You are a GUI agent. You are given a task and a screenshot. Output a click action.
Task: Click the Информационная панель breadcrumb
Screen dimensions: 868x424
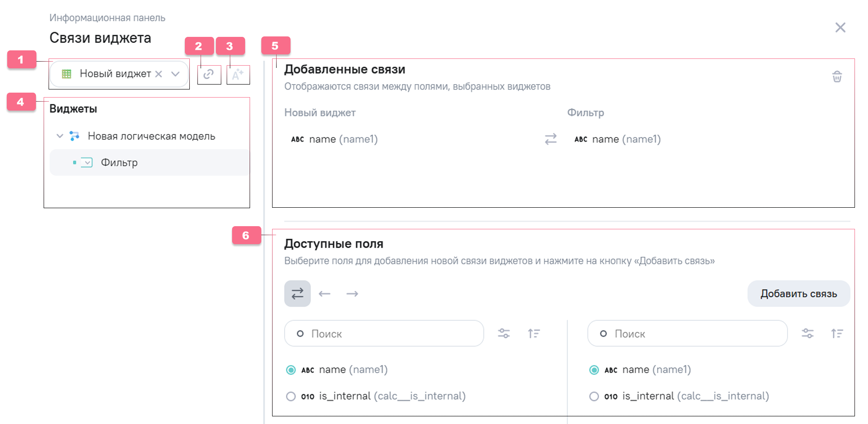(x=107, y=18)
